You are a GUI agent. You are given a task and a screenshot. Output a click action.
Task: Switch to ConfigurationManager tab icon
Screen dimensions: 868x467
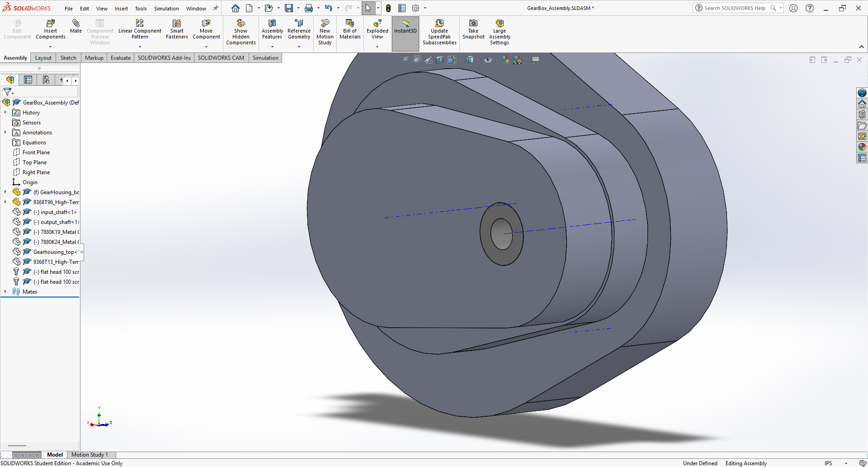coord(46,80)
